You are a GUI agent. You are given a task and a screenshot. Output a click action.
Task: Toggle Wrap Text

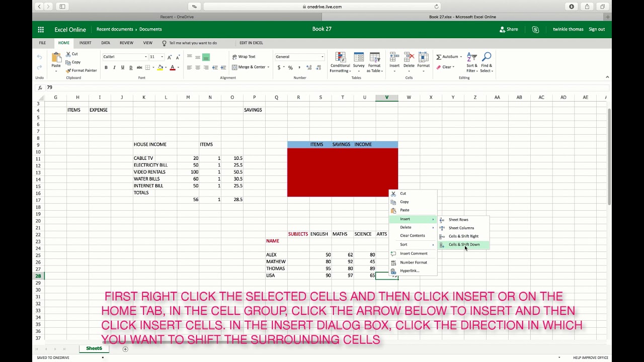[244, 57]
